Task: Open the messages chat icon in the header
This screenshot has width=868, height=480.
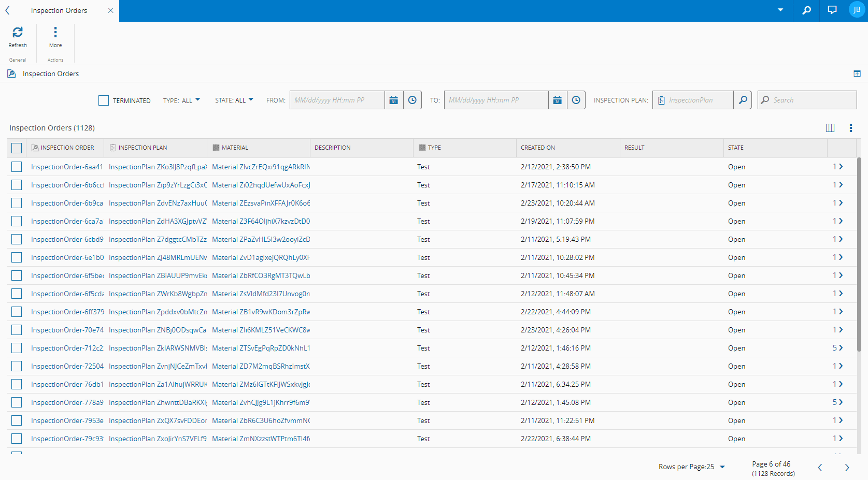Action: click(832, 10)
